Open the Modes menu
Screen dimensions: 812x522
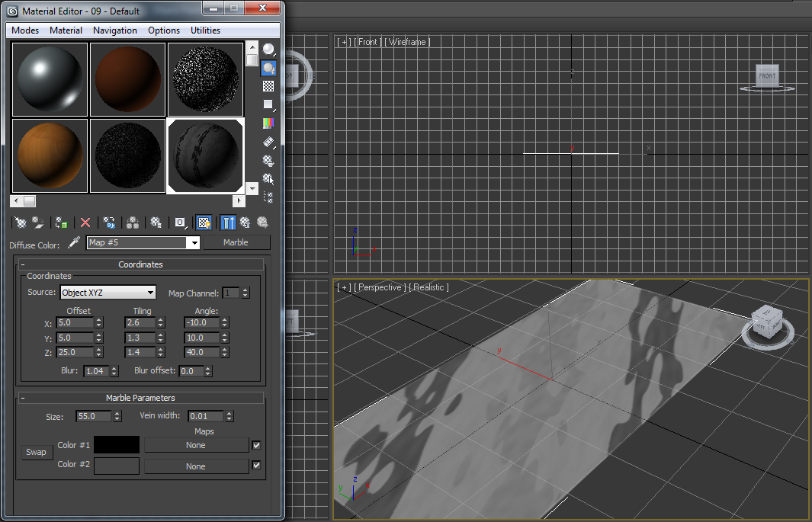point(25,30)
